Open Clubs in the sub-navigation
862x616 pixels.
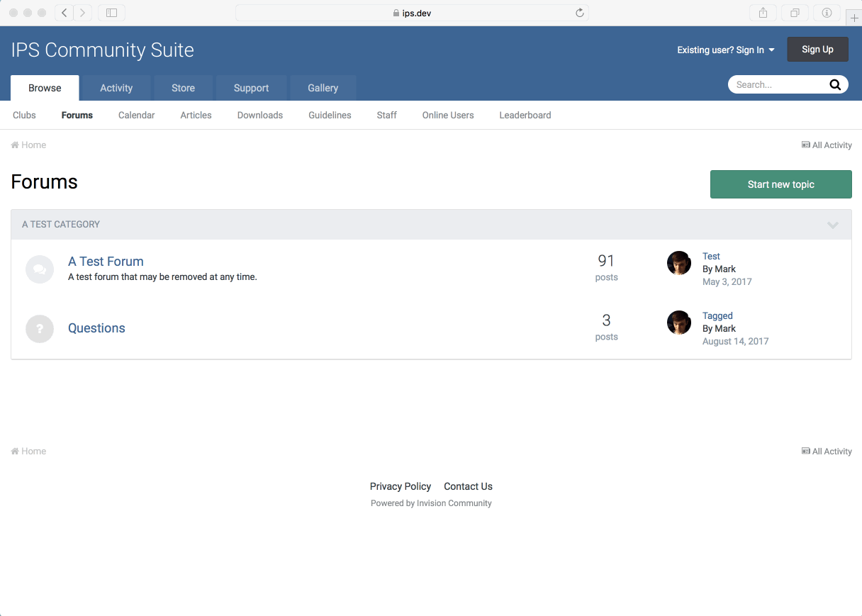(x=24, y=115)
